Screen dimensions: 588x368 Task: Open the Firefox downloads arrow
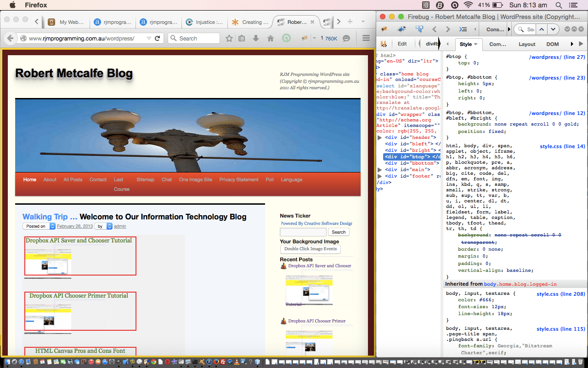pyautogui.click(x=256, y=38)
